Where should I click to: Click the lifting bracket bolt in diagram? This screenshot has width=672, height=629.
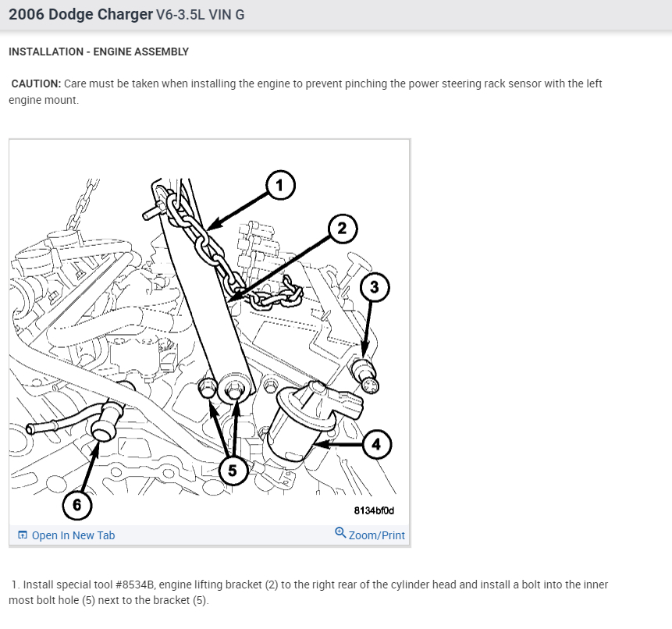[x=233, y=389]
